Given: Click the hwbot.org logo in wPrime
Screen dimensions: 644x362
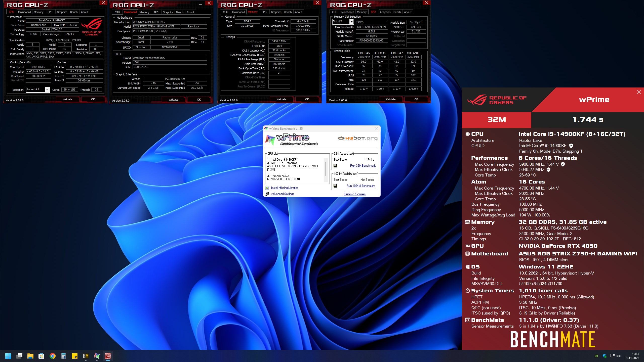Looking at the screenshot, I should (x=357, y=138).
